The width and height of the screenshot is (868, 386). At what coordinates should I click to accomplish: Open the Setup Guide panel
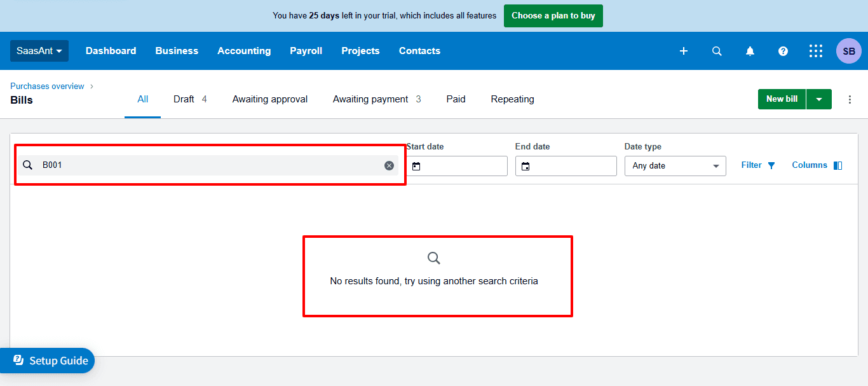pyautogui.click(x=48, y=361)
